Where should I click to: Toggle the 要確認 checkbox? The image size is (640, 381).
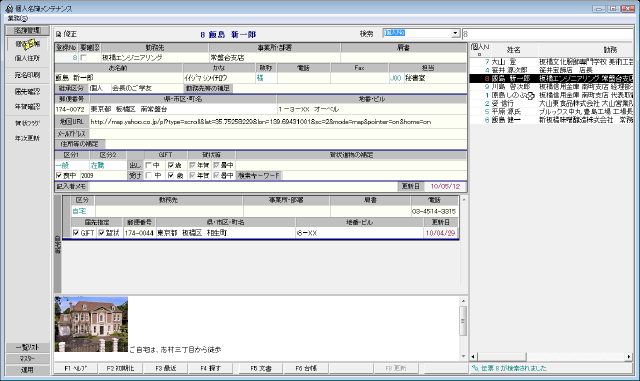84,58
